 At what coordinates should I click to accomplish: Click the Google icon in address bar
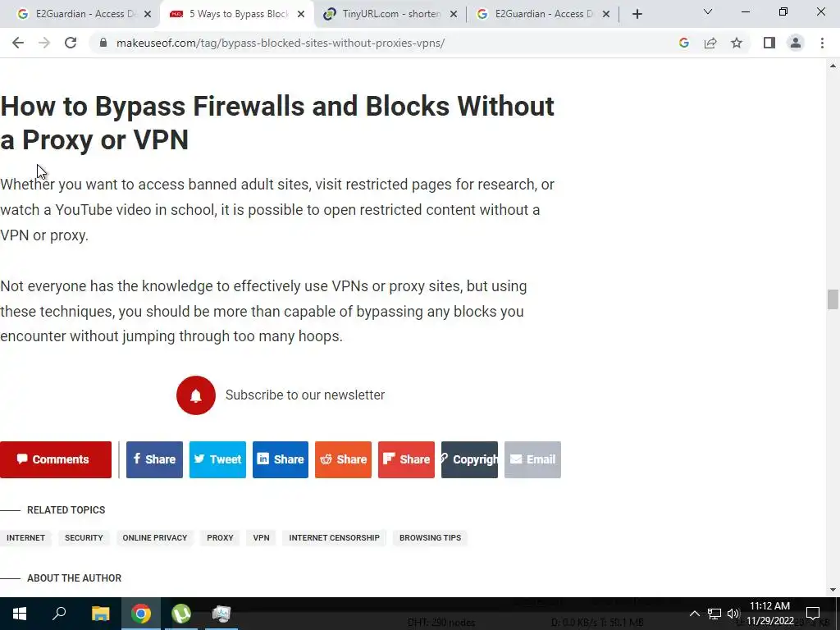pyautogui.click(x=683, y=43)
